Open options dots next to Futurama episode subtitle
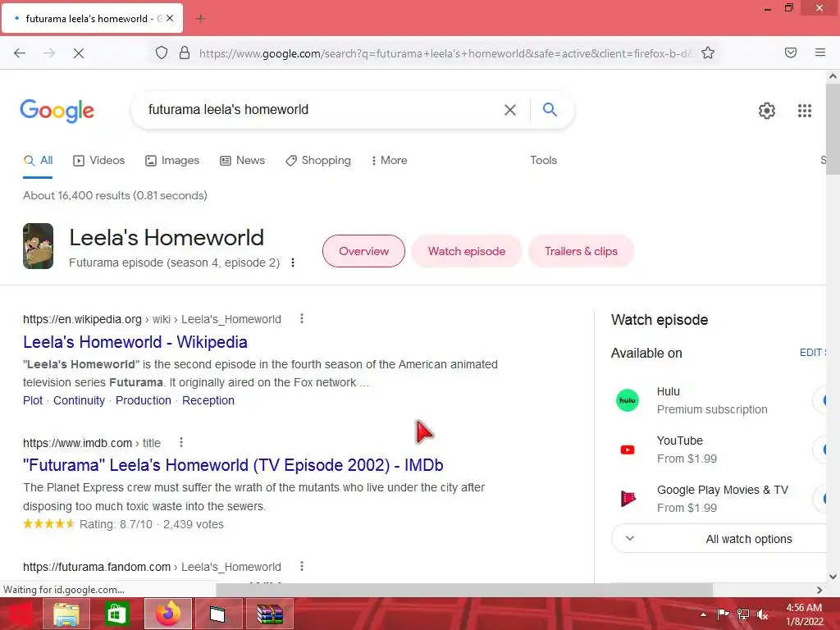This screenshot has width=840, height=630. [293, 262]
